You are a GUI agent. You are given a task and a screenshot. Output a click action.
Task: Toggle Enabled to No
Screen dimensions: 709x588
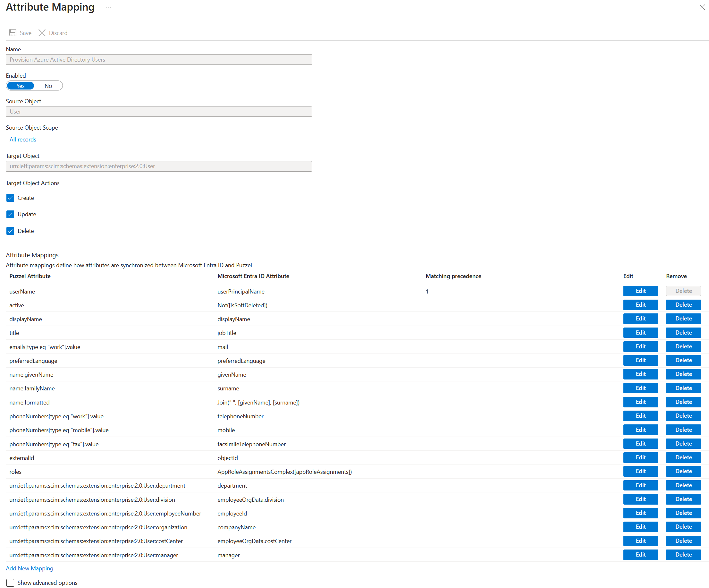(48, 86)
